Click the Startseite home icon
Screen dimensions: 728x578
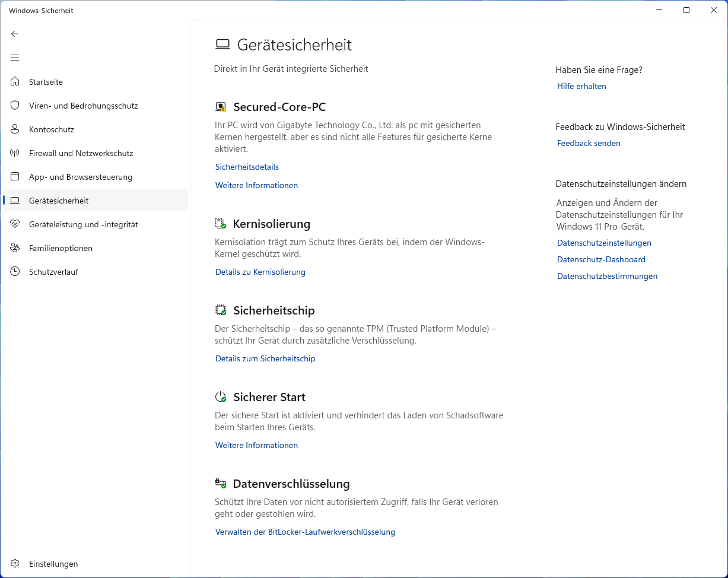(x=15, y=82)
